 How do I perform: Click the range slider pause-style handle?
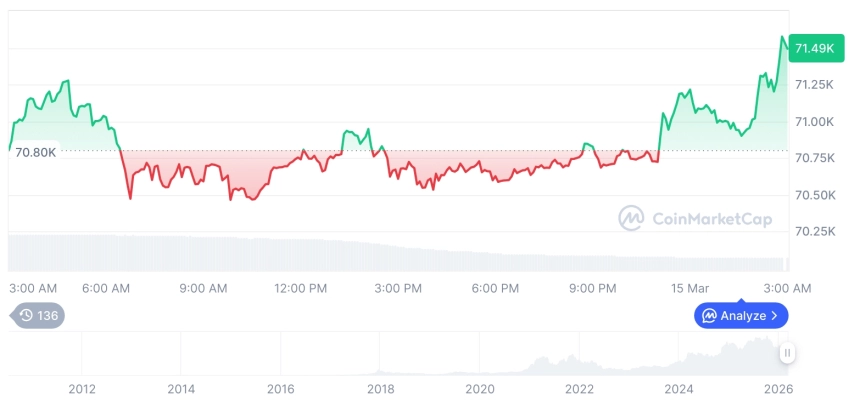(x=788, y=353)
